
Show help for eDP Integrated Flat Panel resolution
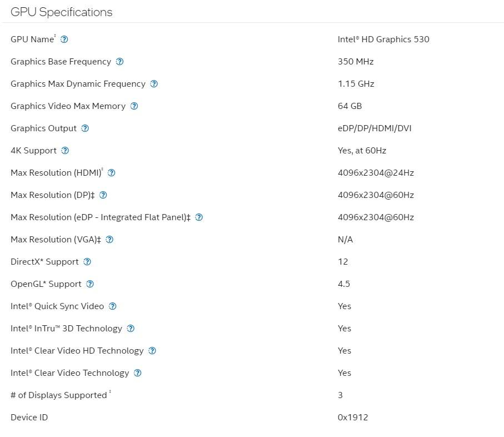[x=199, y=217]
